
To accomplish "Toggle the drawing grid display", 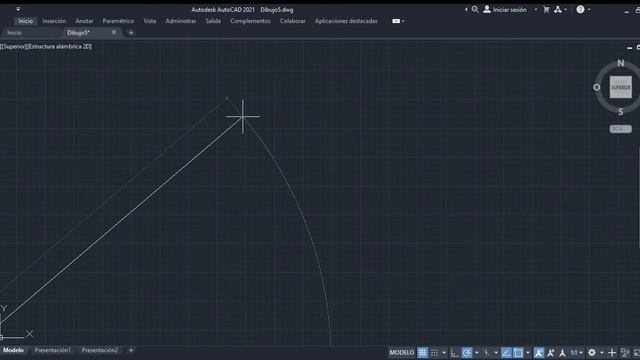I will pos(422,352).
